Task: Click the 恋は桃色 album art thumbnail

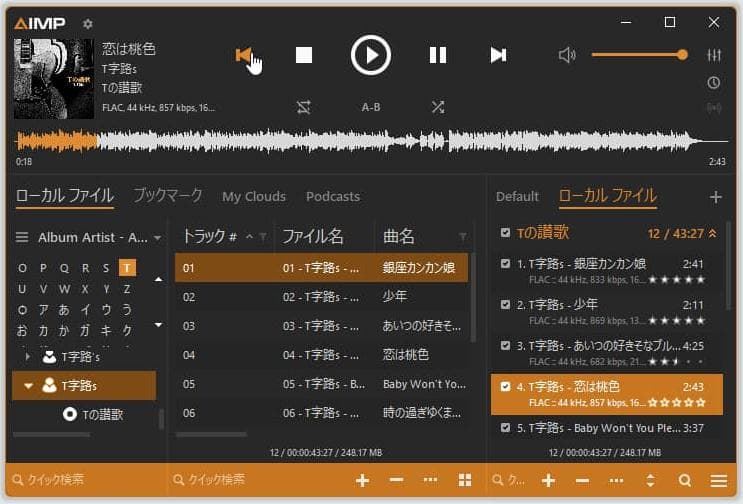Action: (54, 79)
